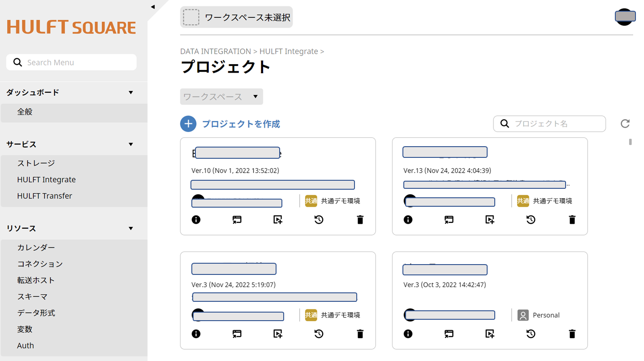Click add-script icon for the Oct 3, 2022 project
The width and height of the screenshot is (644, 361).
coord(490,334)
